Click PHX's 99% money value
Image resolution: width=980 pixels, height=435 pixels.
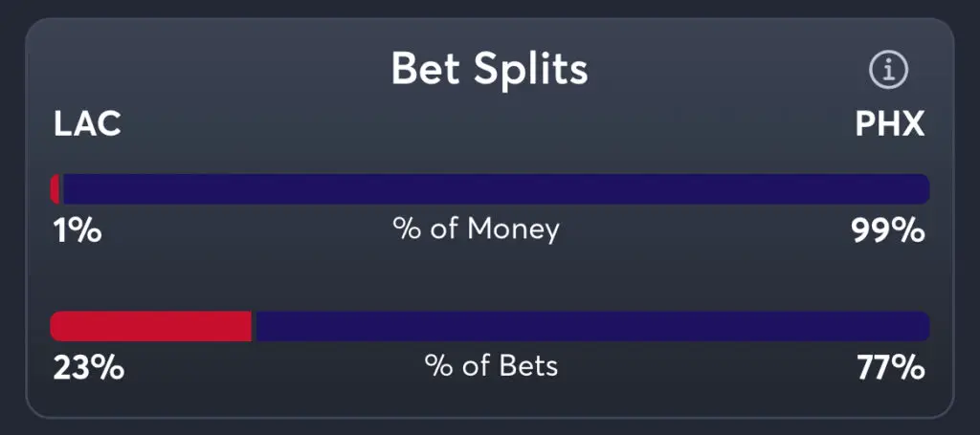tap(888, 230)
